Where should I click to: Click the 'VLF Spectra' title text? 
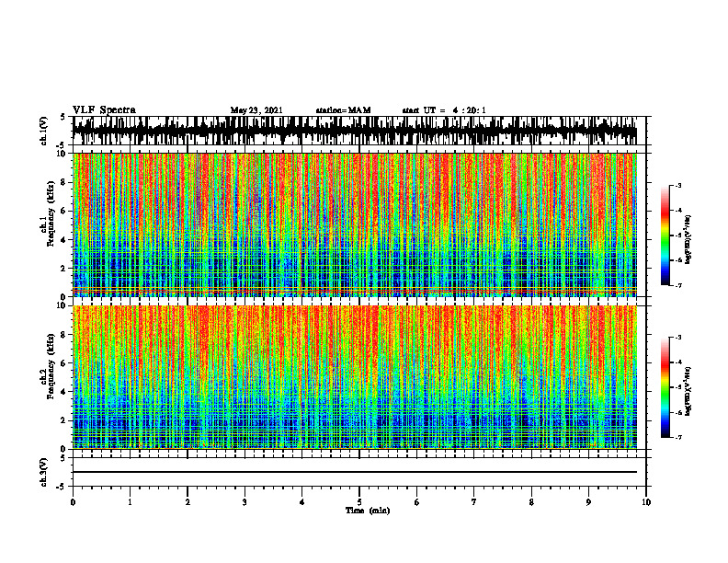104,110
